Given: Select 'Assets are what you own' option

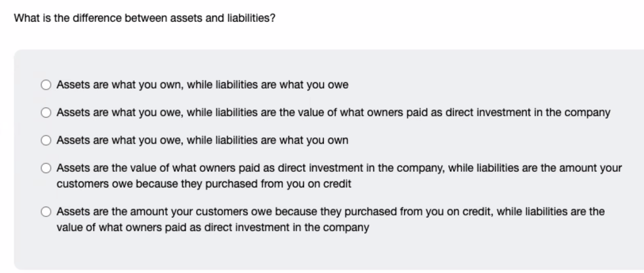Looking at the screenshot, I should pyautogui.click(x=46, y=84).
